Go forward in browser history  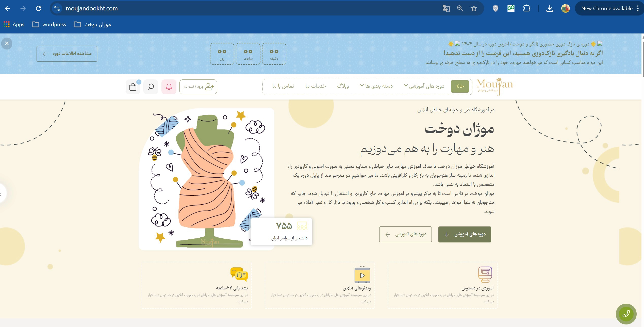click(x=23, y=8)
